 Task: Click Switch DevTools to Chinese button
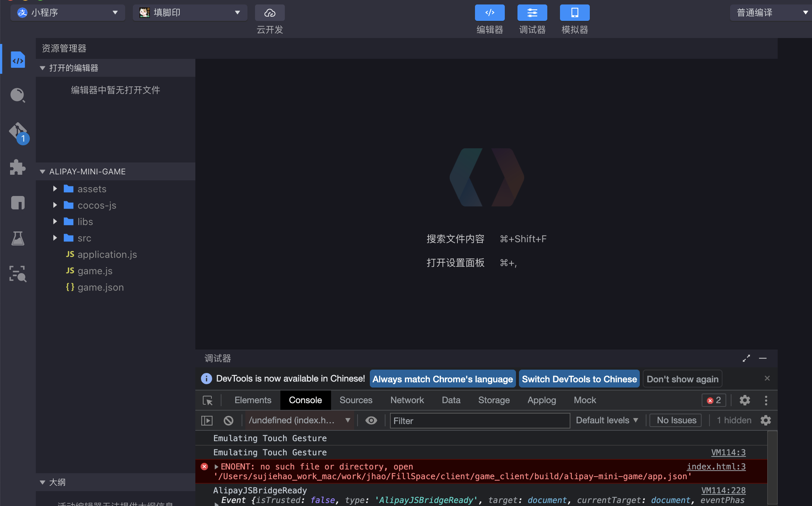[x=579, y=379]
